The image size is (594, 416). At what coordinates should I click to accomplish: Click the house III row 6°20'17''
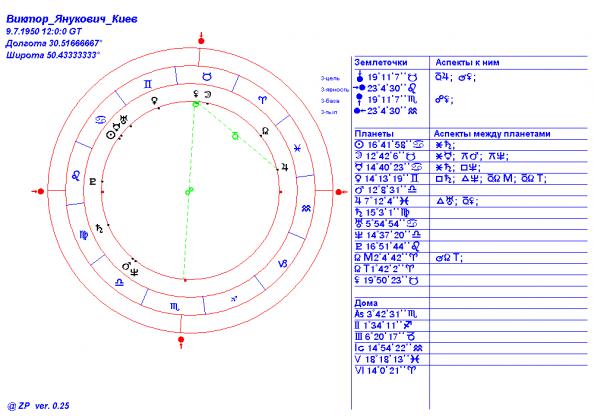[385, 337]
